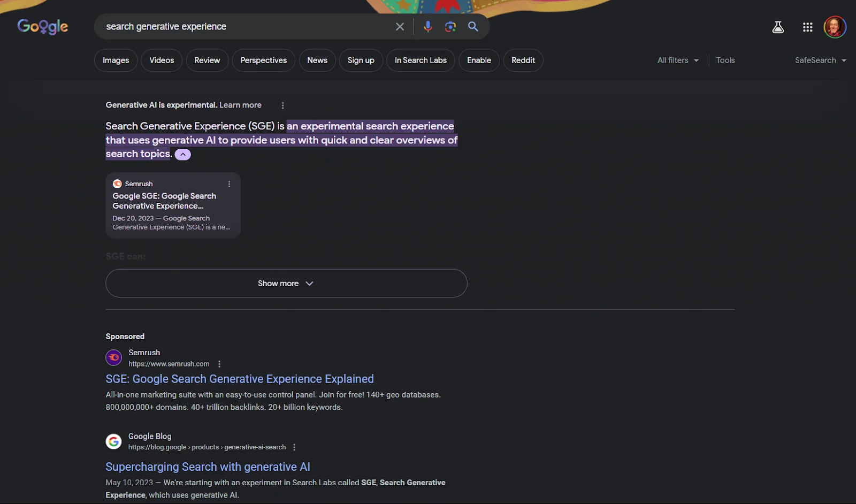Open Google Lens image search
This screenshot has height=504, width=856.
[450, 26]
